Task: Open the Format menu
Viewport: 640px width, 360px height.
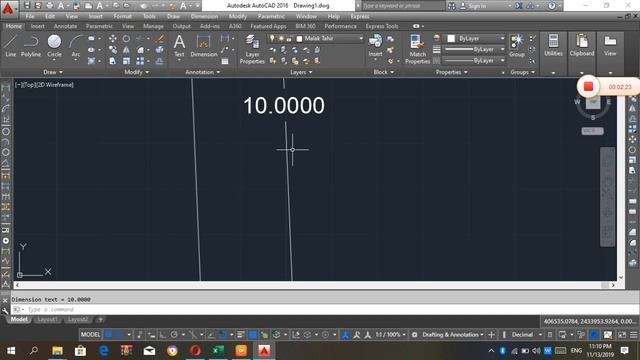Action: (122, 16)
